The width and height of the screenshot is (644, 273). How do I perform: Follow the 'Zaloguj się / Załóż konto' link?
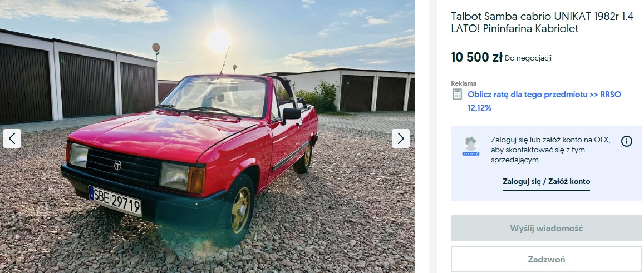point(546,181)
